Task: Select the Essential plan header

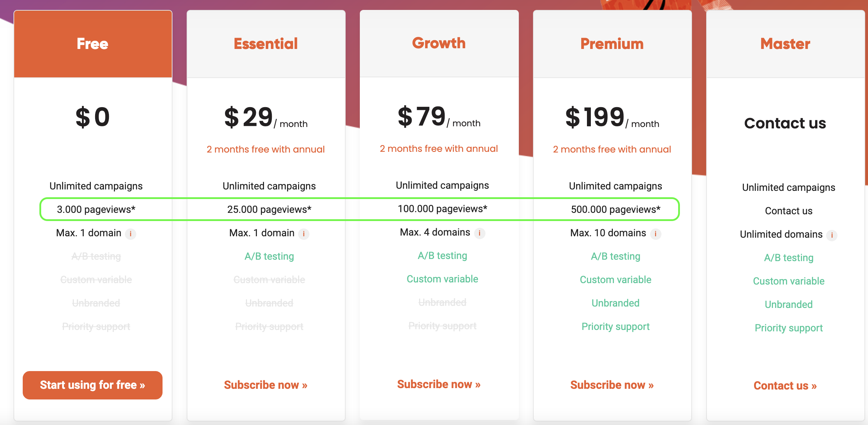Action: pyautogui.click(x=266, y=44)
